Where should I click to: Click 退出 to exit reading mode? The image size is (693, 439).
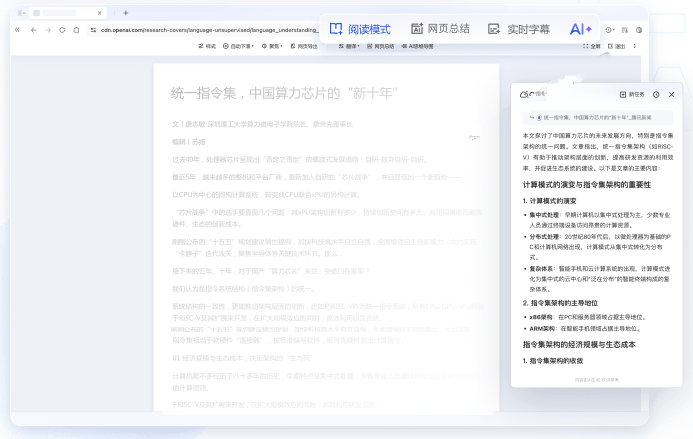(x=617, y=46)
